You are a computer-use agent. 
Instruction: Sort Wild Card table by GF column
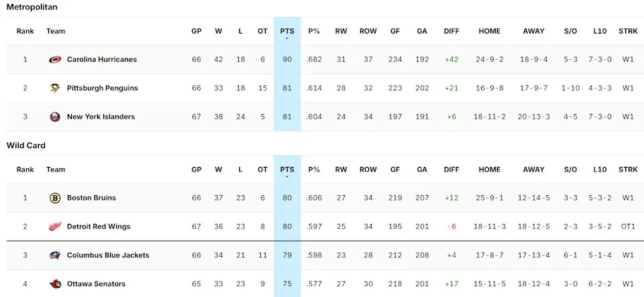[x=395, y=170]
